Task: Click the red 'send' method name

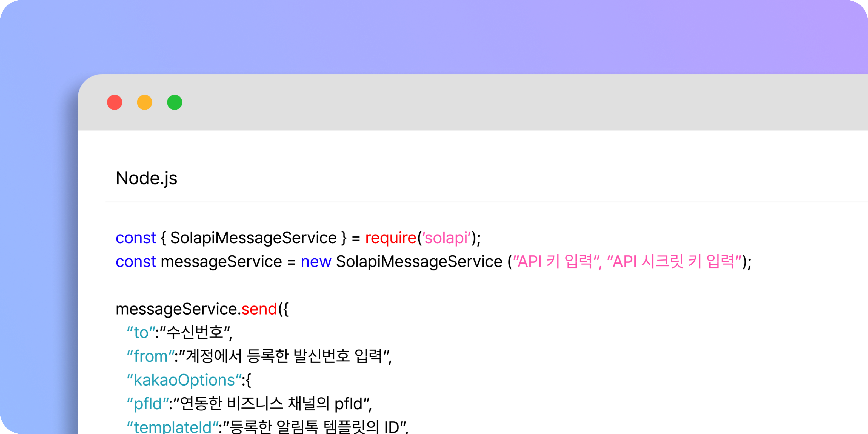Action: (x=259, y=309)
